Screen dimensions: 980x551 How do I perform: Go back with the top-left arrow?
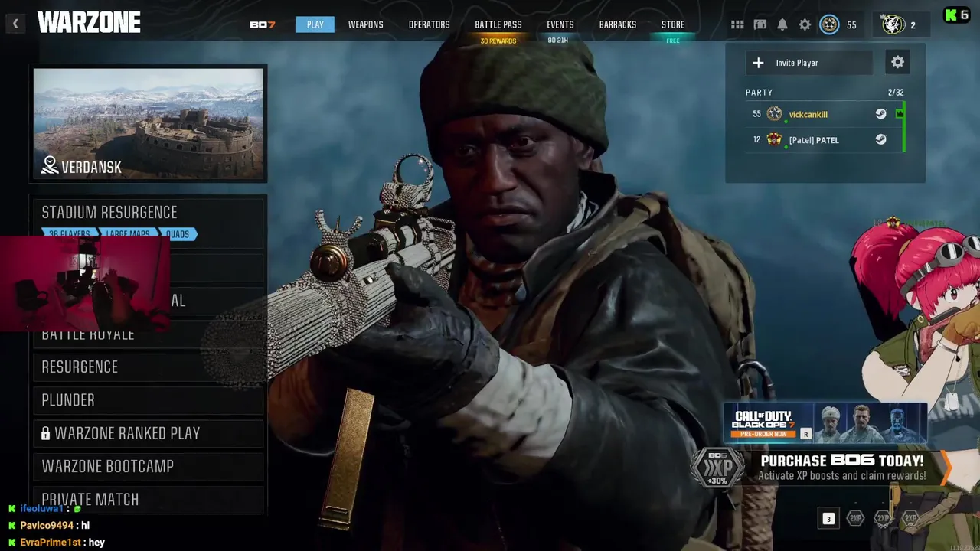[x=15, y=24]
